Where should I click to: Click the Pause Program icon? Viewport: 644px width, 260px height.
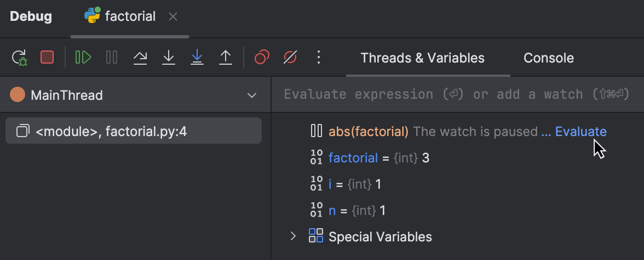(x=112, y=57)
